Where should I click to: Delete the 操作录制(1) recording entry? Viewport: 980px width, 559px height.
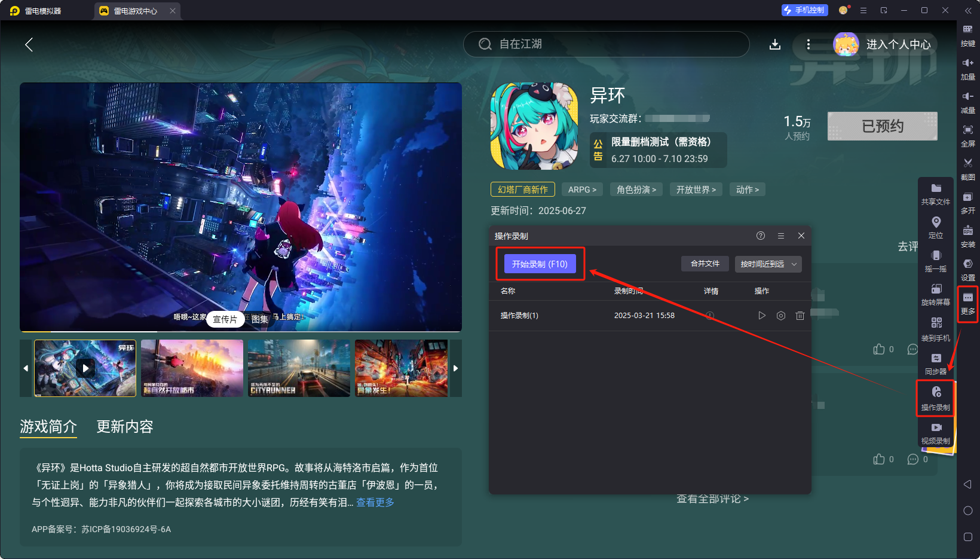click(800, 315)
